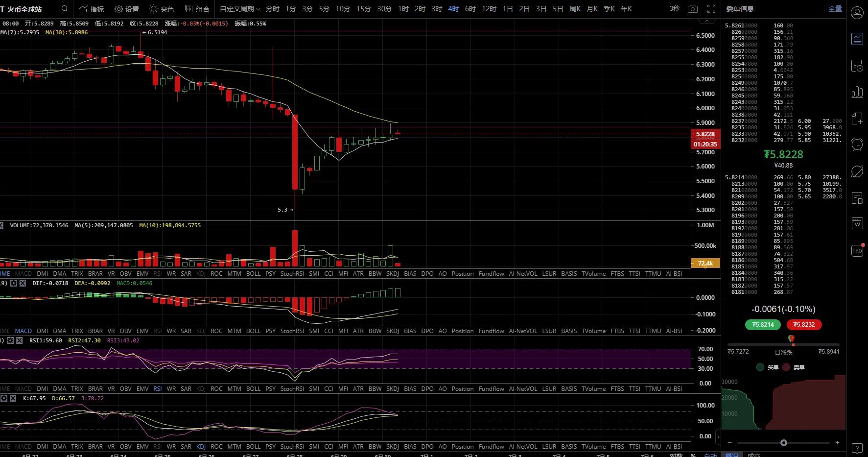Choose SKDJ in the bottom indicator row

[x=393, y=447]
